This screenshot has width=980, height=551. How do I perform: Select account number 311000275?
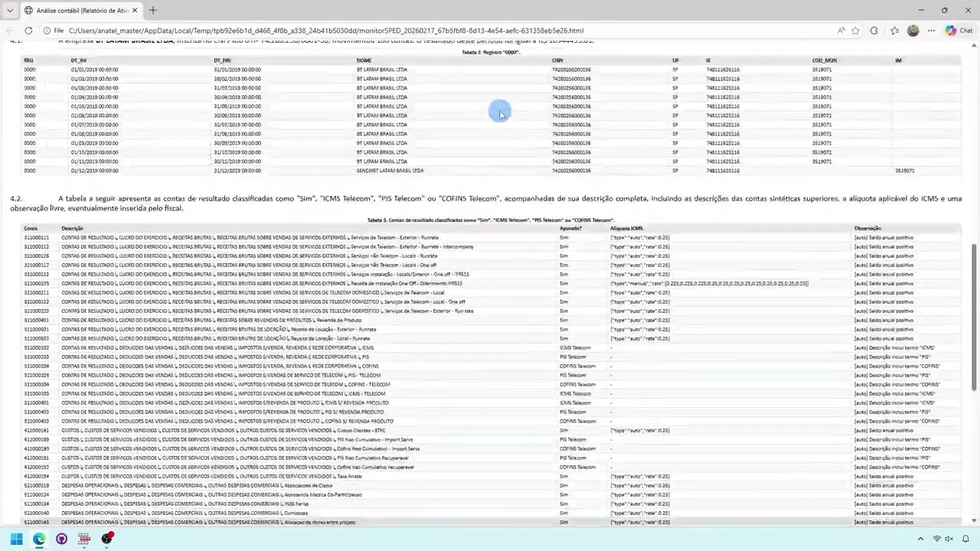(x=36, y=283)
